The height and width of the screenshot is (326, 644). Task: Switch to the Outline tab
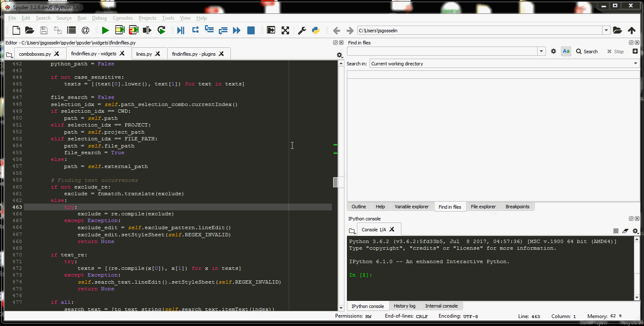click(x=359, y=207)
